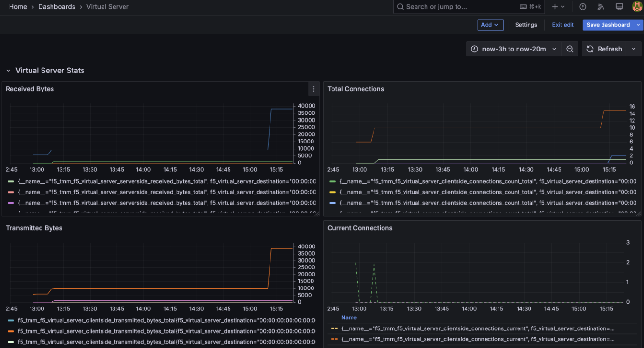Image resolution: width=644 pixels, height=348 pixels.
Task: Zoom out the time range
Action: [x=570, y=49]
